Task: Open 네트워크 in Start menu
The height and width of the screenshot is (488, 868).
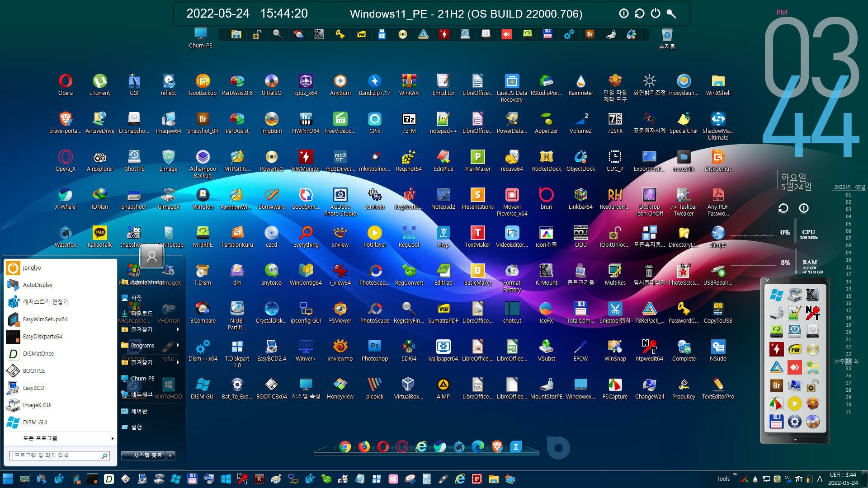Action: click(x=151, y=394)
